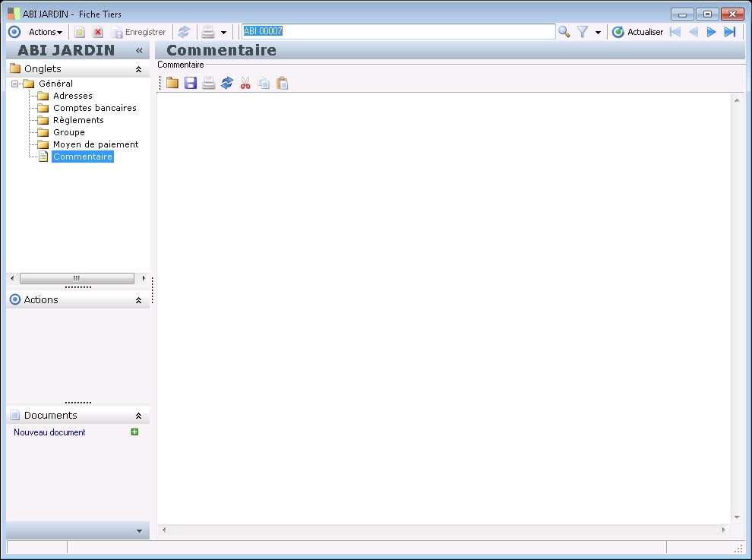This screenshot has width=752, height=560.
Task: Click the filter funnel icon
Action: pyautogui.click(x=582, y=32)
